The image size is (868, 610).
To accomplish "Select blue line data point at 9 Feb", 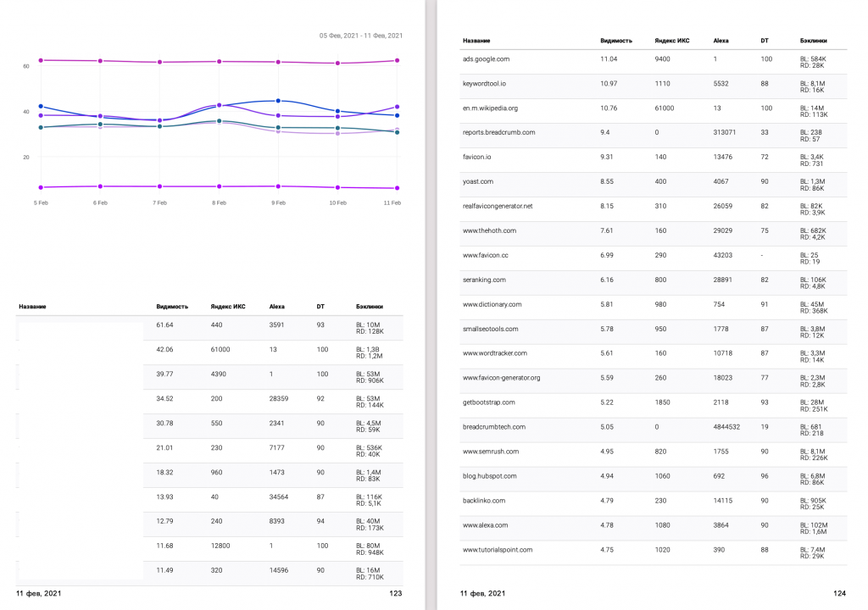I will point(278,101).
